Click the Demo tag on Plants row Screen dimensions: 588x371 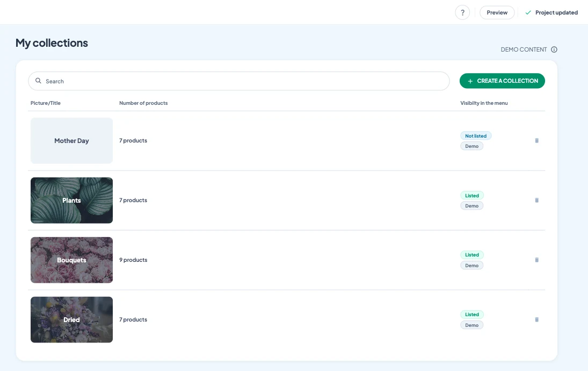coord(472,206)
